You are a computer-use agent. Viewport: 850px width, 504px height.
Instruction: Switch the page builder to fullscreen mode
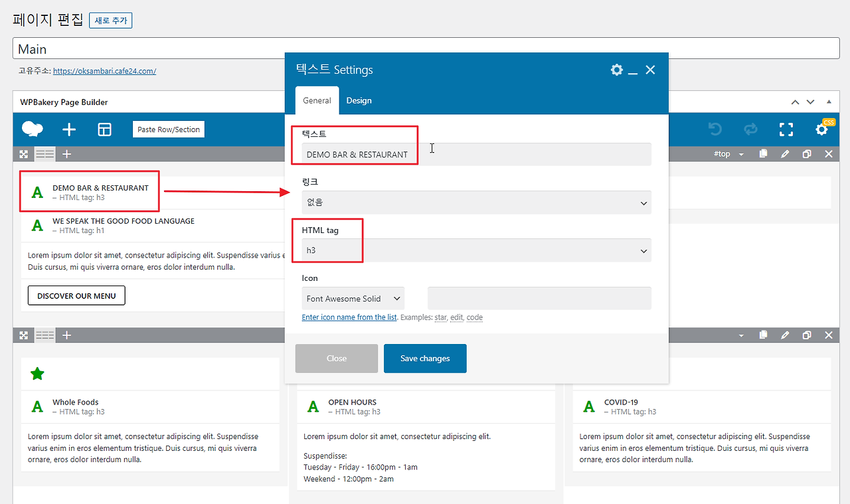pos(786,129)
